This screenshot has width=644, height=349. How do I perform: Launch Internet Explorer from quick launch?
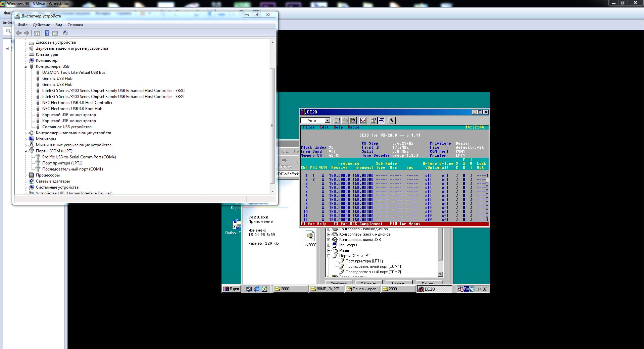[257, 289]
